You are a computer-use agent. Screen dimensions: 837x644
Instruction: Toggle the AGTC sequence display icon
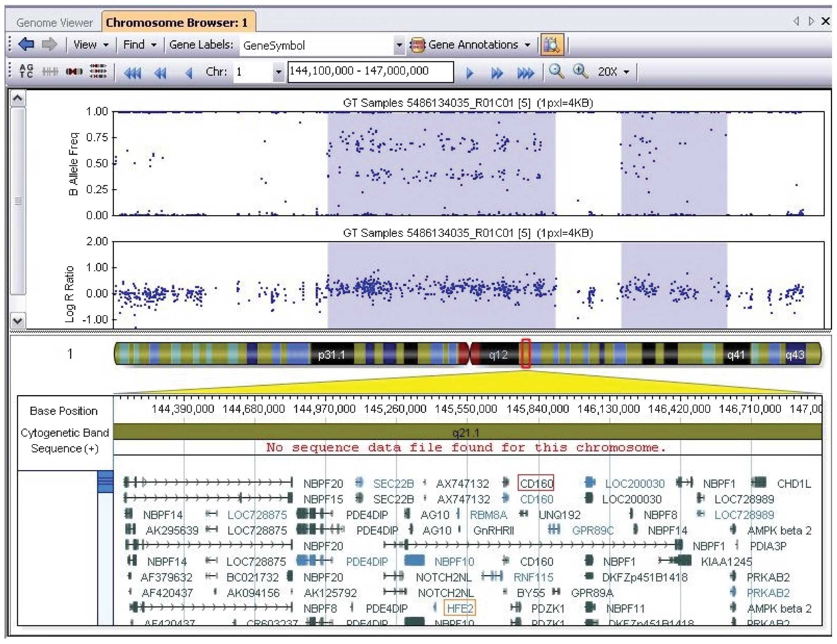[26, 71]
